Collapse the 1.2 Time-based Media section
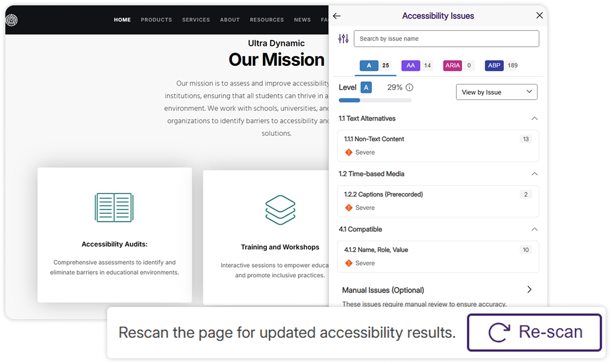611x364 pixels. click(x=533, y=174)
